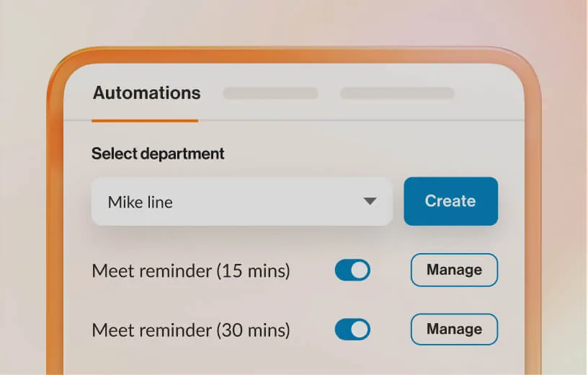The height and width of the screenshot is (375, 588).
Task: Click the blue track of 15 mins switch
Action: click(342, 270)
